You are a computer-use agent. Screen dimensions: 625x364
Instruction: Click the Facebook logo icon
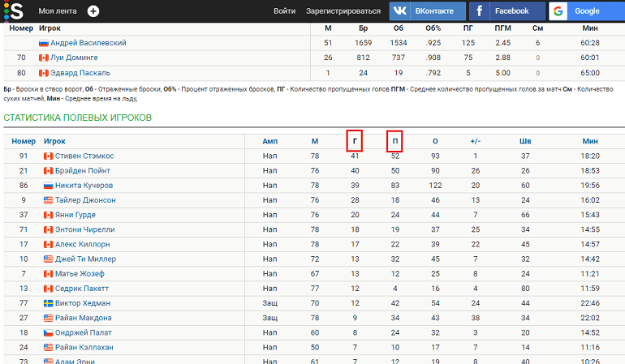click(x=480, y=11)
